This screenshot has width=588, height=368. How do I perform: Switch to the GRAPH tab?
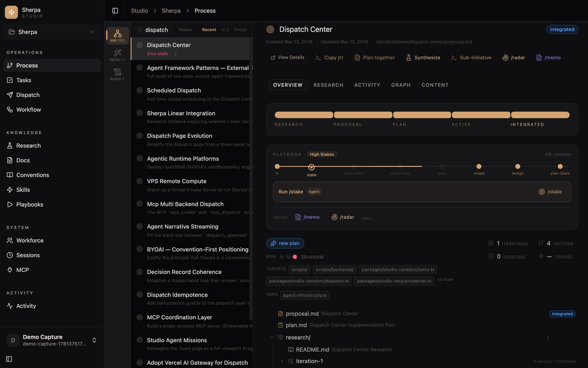(401, 85)
